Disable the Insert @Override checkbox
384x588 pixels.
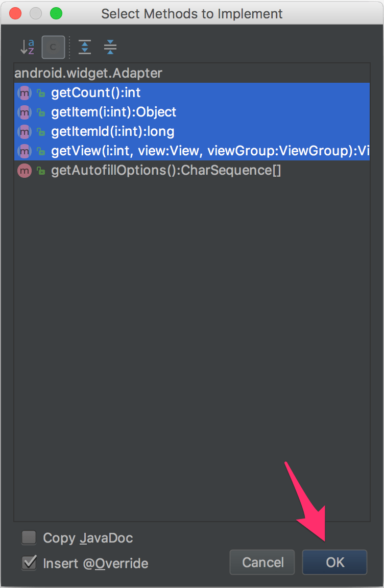pyautogui.click(x=29, y=563)
